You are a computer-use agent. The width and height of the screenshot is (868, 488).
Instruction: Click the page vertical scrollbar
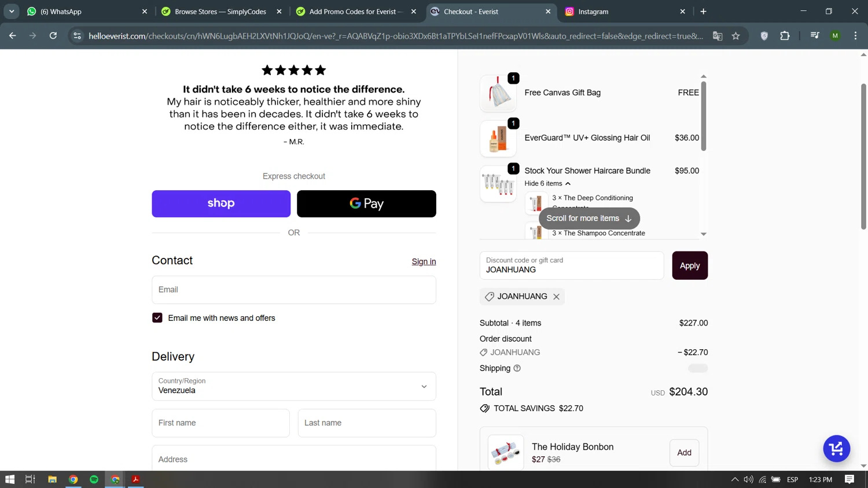click(863, 156)
